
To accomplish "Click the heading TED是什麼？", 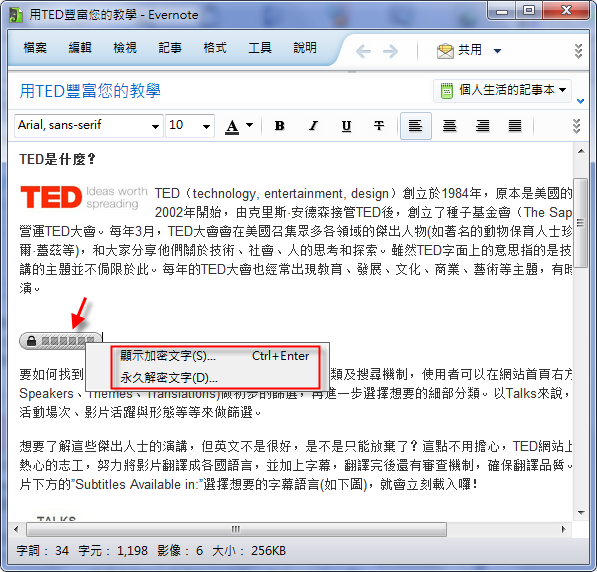I will pyautogui.click(x=57, y=159).
